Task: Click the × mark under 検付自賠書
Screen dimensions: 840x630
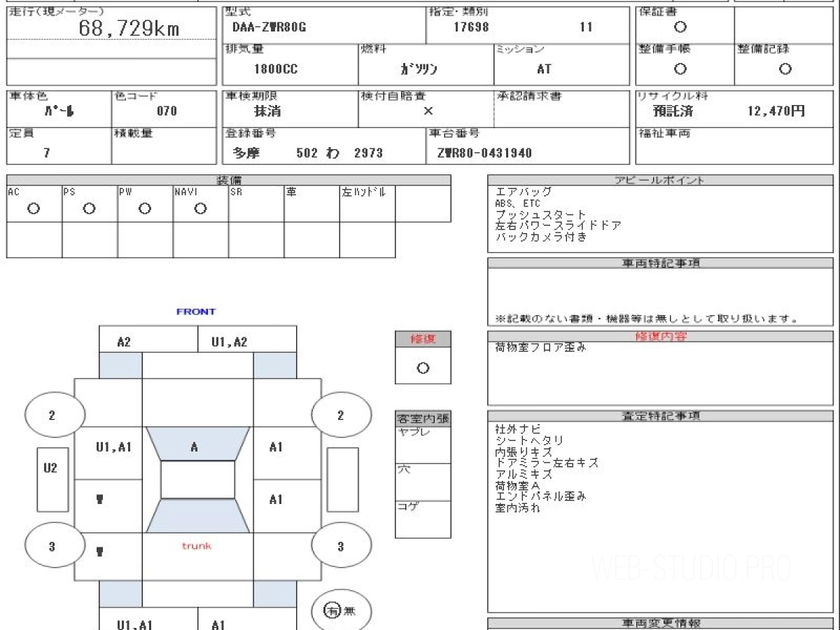Action: [428, 111]
